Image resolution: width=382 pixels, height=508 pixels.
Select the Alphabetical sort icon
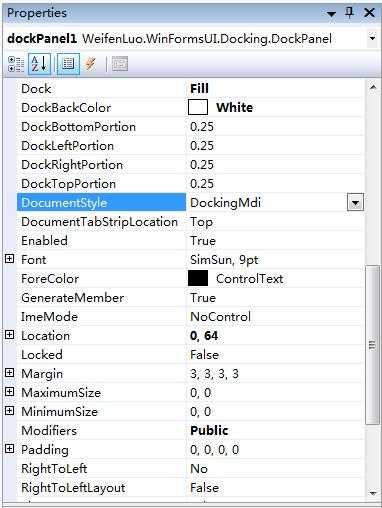pyautogui.click(x=39, y=64)
